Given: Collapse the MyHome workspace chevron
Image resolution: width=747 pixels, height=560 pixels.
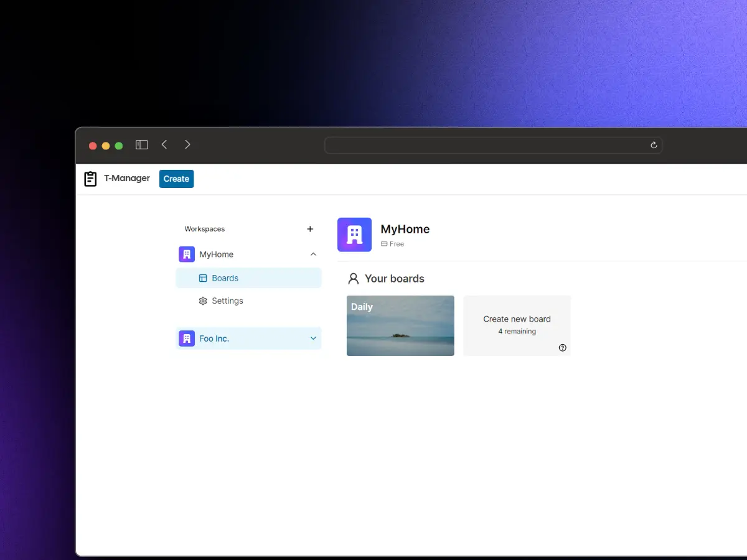Looking at the screenshot, I should (313, 254).
